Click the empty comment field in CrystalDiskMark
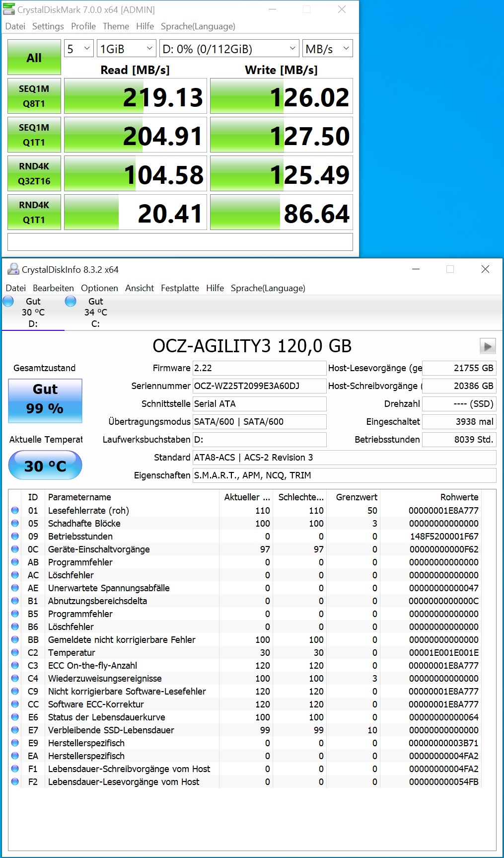Image resolution: width=504 pixels, height=858 pixels. pyautogui.click(x=180, y=242)
